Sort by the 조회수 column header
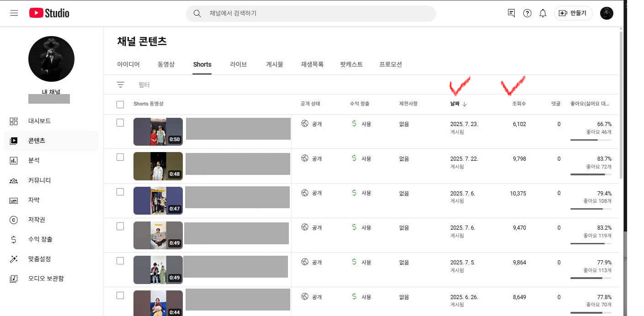Screen dimensions: 644x316 pyautogui.click(x=519, y=104)
